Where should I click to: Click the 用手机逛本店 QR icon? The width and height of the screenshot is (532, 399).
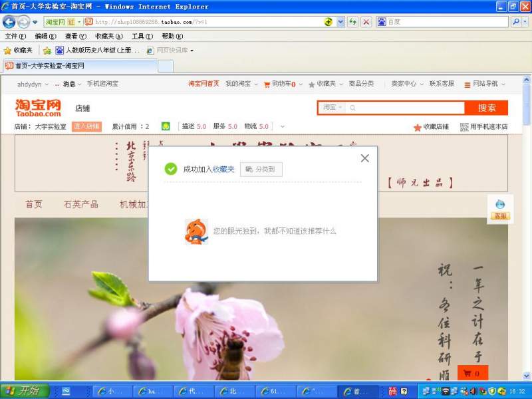pos(464,127)
